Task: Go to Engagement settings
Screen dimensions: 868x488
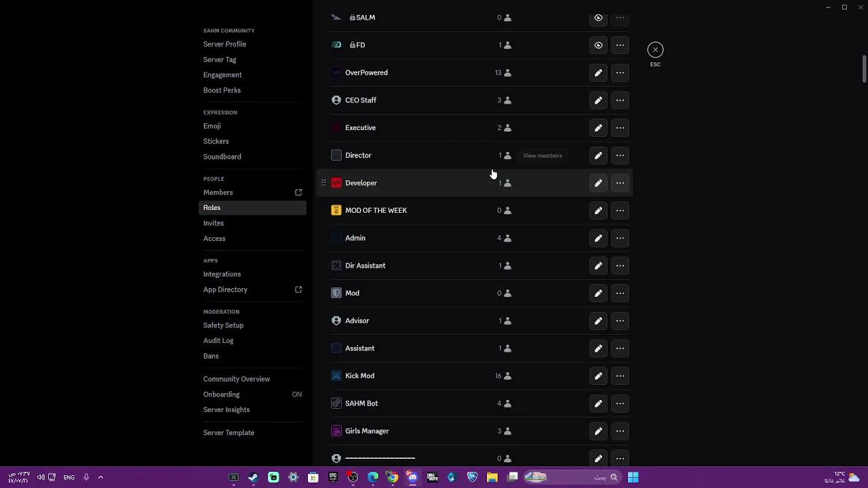Action: (x=222, y=75)
